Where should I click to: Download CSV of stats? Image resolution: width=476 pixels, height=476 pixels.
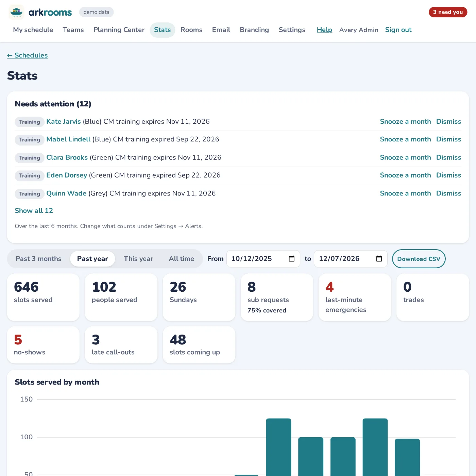[x=419, y=259]
